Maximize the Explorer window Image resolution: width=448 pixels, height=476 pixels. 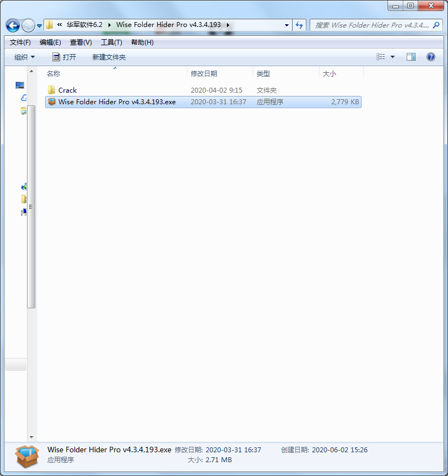(411, 6)
